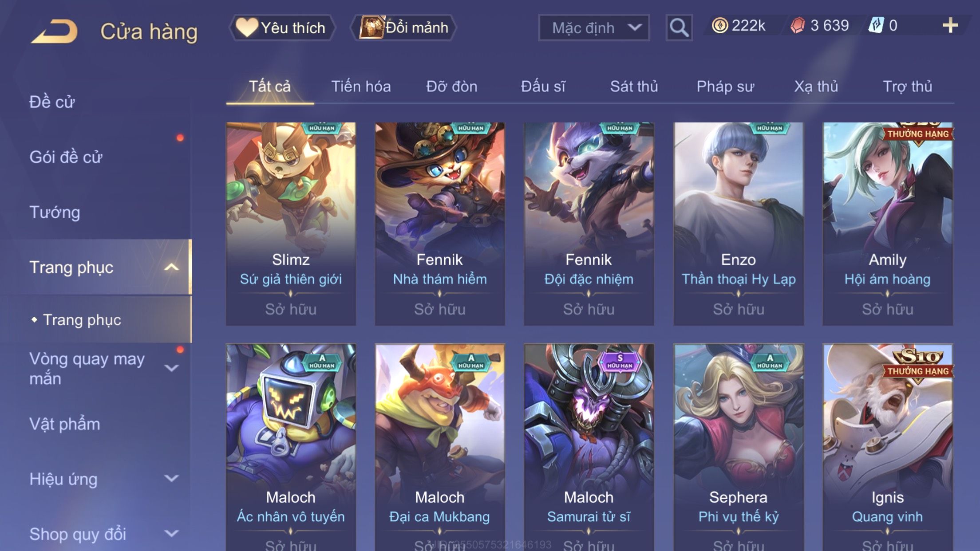Click the red ruby 3 639 icon
The image size is (980, 551).
pos(798,25)
